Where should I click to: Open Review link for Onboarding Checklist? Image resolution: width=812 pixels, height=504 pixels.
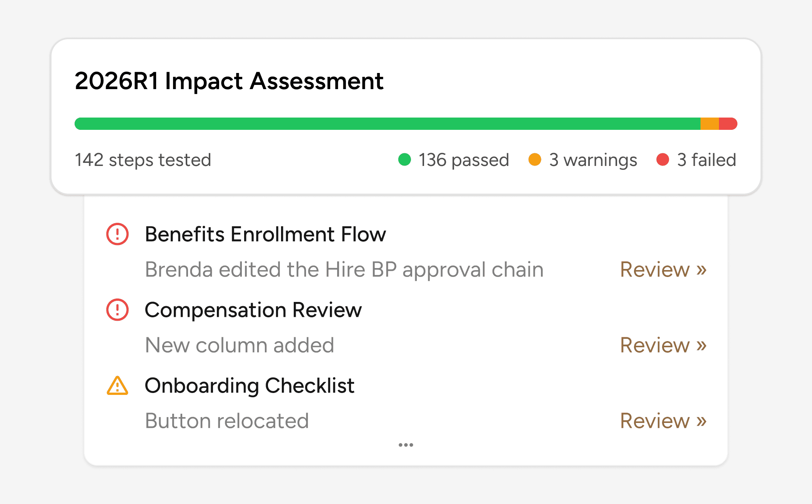pyautogui.click(x=663, y=421)
